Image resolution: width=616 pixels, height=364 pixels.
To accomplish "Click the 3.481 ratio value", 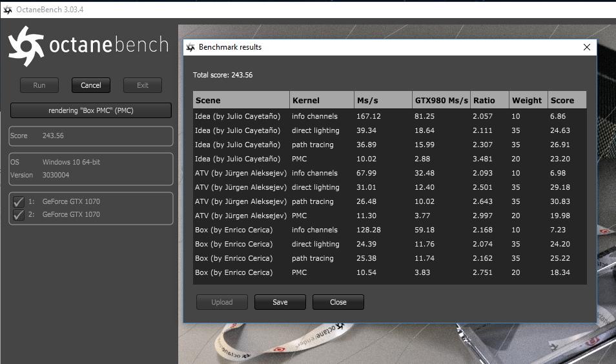I will coord(482,159).
